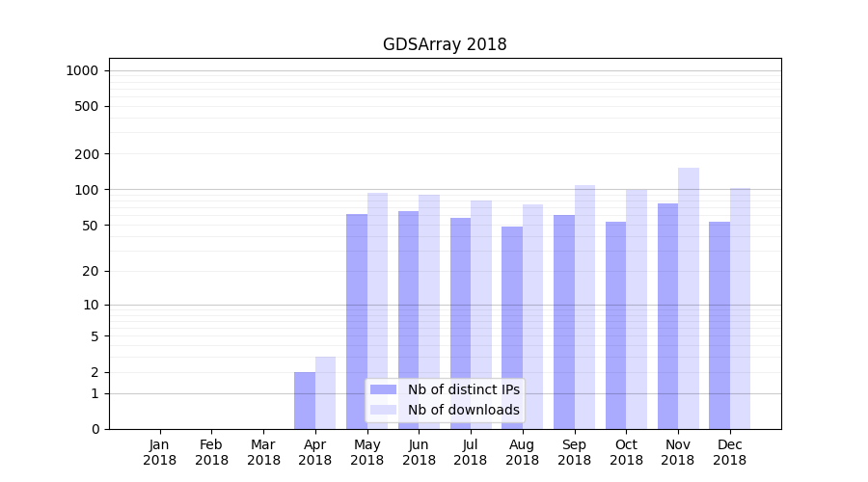This screenshot has height=482, width=868.
Task: Click the "200" y-axis tick label
Action: (x=89, y=154)
